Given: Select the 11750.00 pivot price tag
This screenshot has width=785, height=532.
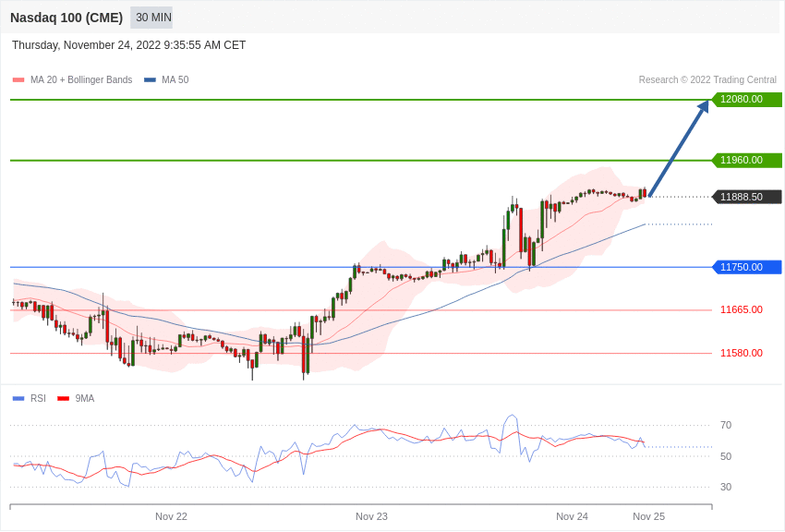Looking at the screenshot, I should (746, 267).
